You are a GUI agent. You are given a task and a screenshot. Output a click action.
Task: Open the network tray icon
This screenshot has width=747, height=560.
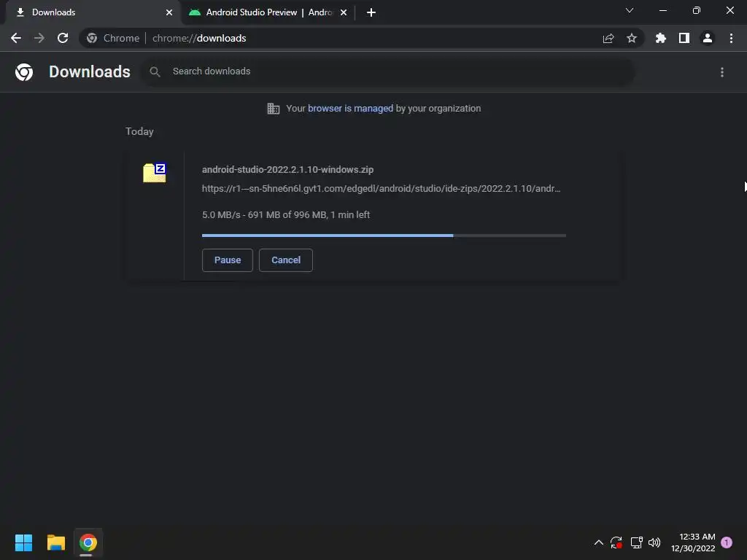coord(636,542)
